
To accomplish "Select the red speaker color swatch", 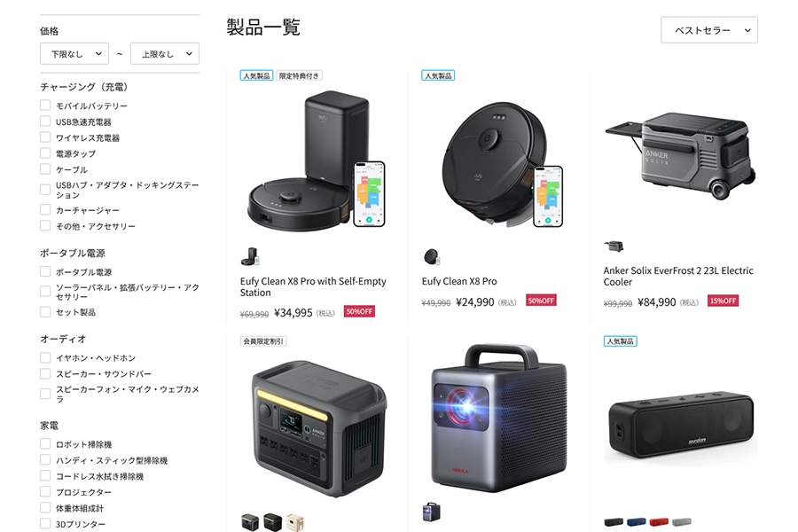I will 659,522.
